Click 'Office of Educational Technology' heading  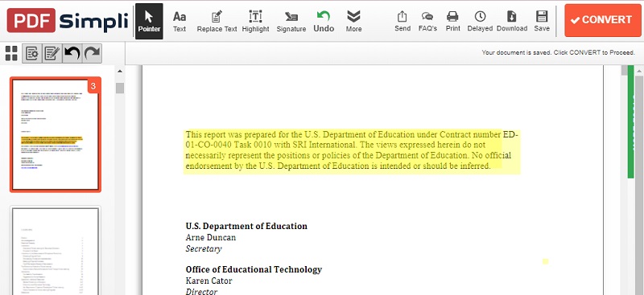[x=254, y=269]
